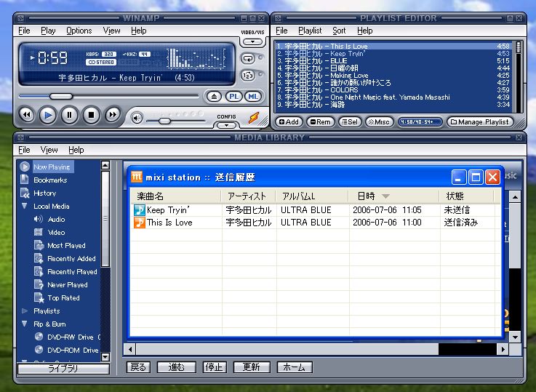Screen dimensions: 536x392
Task: Mute audio with the speaker icon
Action: tap(137, 119)
